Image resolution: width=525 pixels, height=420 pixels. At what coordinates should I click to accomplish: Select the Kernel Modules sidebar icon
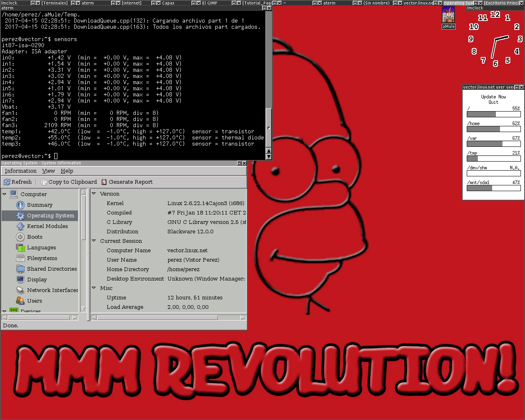[x=21, y=226]
